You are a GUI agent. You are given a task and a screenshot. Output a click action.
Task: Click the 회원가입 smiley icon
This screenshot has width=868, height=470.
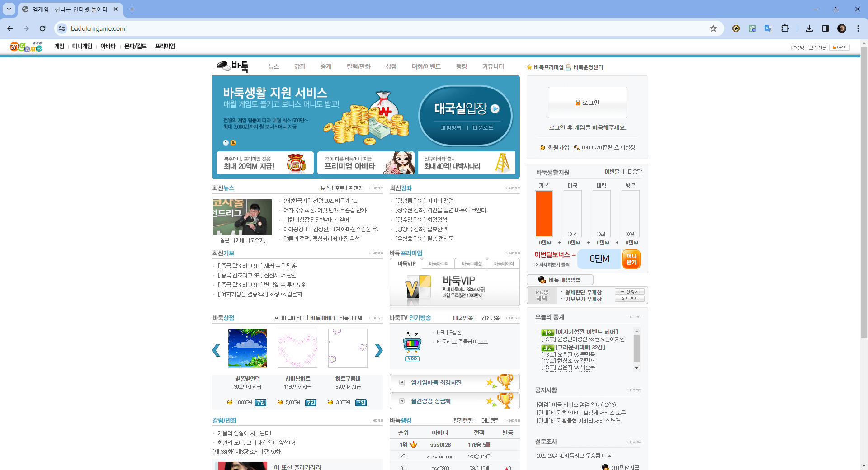[542, 148]
